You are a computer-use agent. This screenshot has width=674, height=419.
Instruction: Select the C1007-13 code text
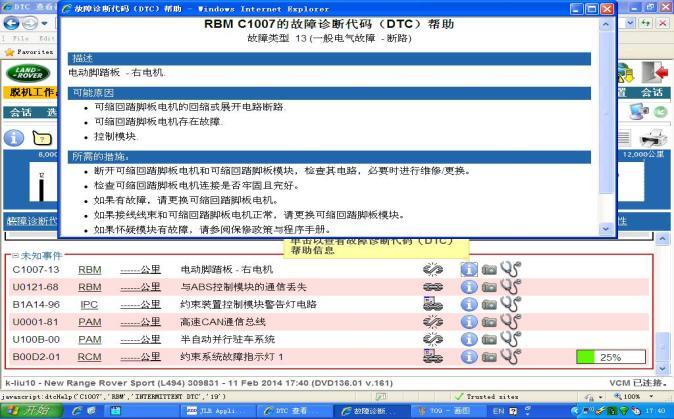point(36,270)
